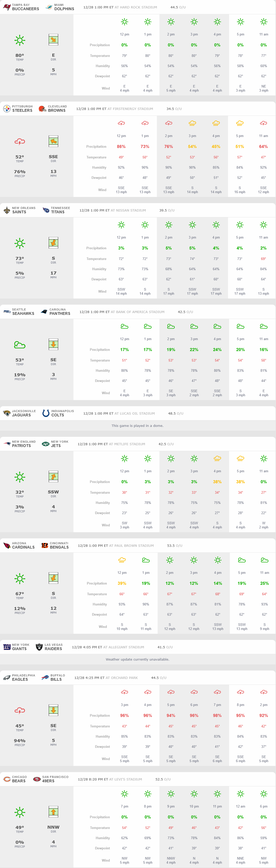
Task: Click the Las Vegas Raiders logo
Action: [x=40, y=647]
